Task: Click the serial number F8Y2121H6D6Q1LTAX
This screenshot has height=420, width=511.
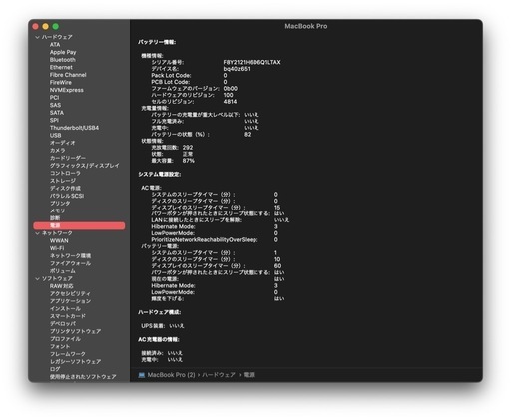Action: [252, 62]
